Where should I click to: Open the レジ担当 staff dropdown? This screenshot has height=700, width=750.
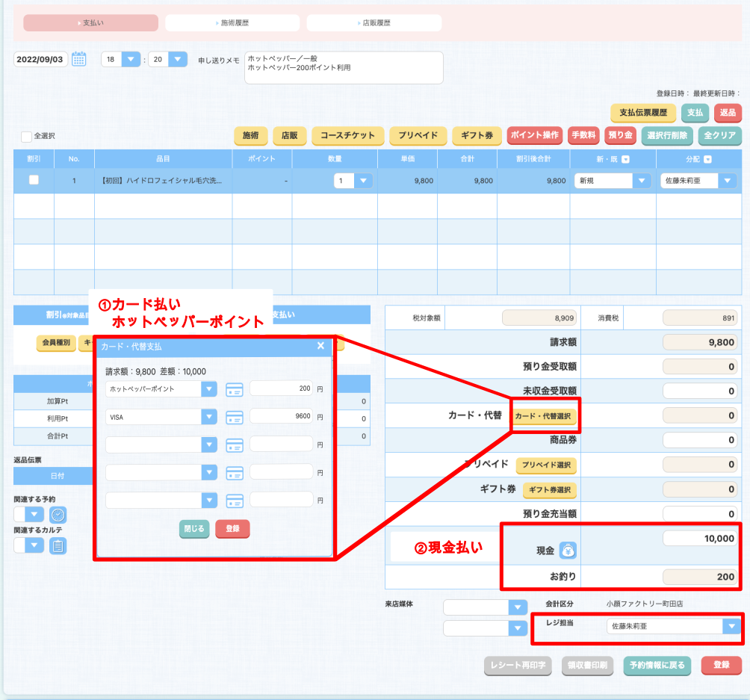pyautogui.click(x=731, y=626)
